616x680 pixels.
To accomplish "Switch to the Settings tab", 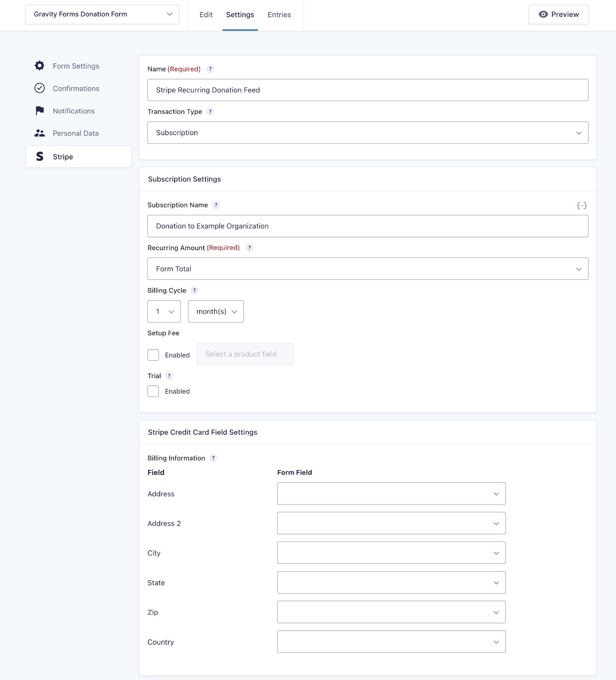I will (x=240, y=15).
